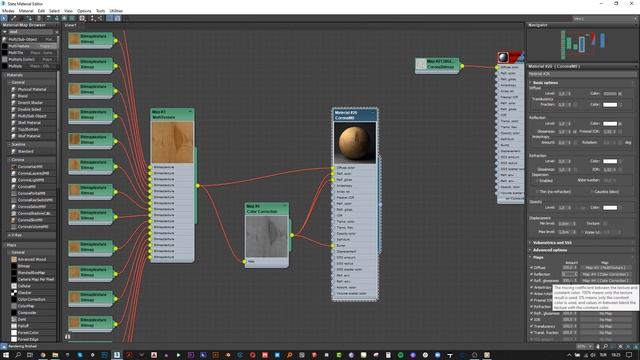Screen dimensions: 640x360
Task: Toggle Show Background in Preview icon
Action: click(x=72, y=18)
